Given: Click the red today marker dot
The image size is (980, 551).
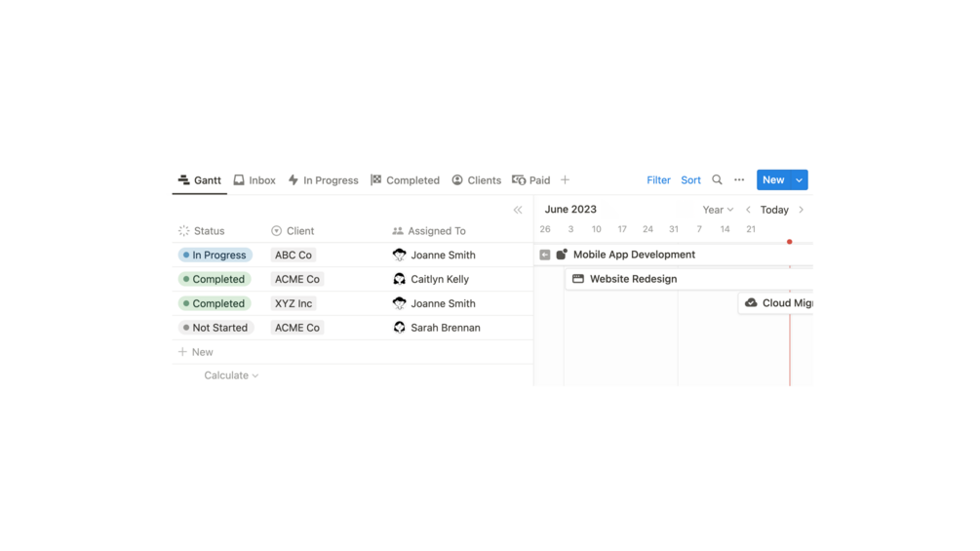Looking at the screenshot, I should [790, 242].
